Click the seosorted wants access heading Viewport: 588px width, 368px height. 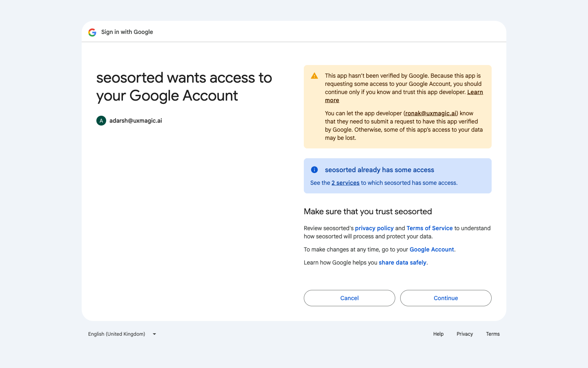click(x=184, y=87)
